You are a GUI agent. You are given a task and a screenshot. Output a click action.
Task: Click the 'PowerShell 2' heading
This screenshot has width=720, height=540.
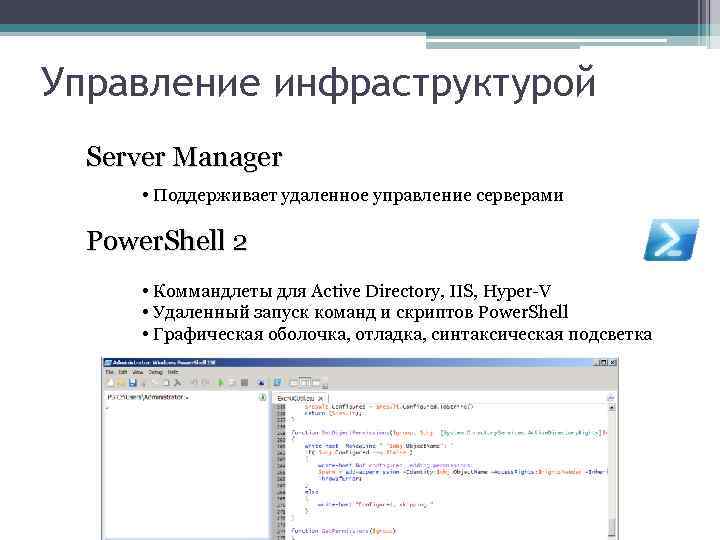tap(167, 241)
